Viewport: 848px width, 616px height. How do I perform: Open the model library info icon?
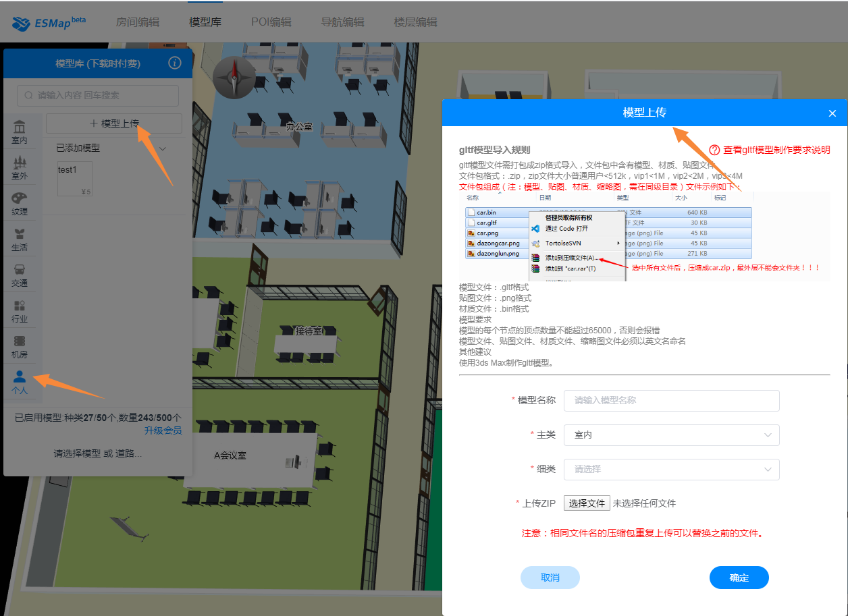(175, 63)
